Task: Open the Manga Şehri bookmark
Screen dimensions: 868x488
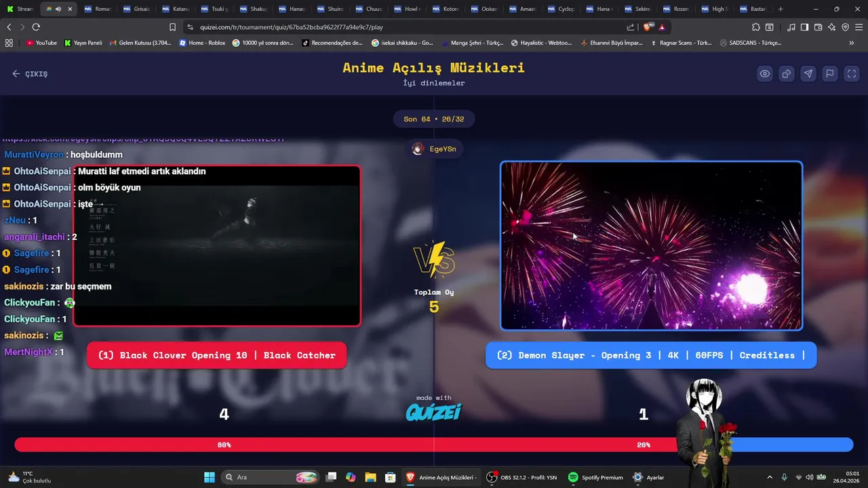Action: [472, 43]
